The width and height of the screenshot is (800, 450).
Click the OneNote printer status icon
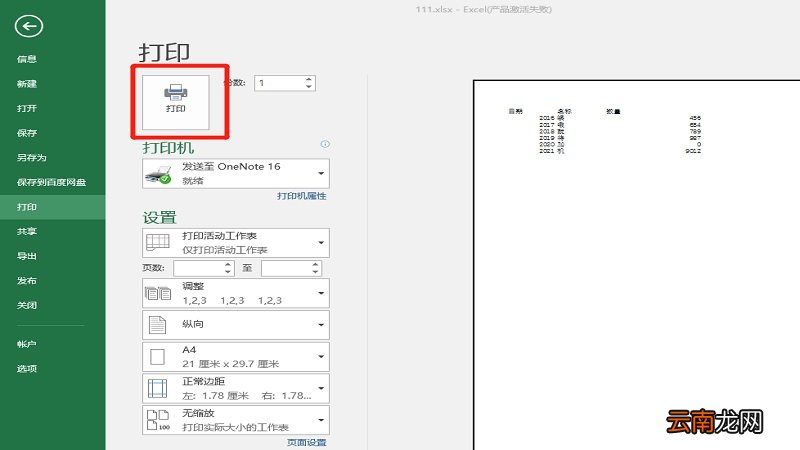click(x=158, y=174)
